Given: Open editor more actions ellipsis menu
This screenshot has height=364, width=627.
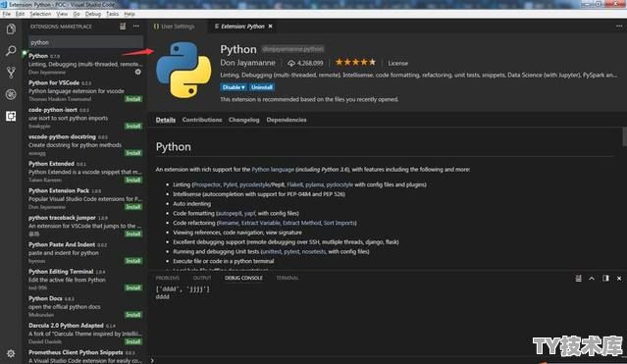Looking at the screenshot, I should 619,26.
